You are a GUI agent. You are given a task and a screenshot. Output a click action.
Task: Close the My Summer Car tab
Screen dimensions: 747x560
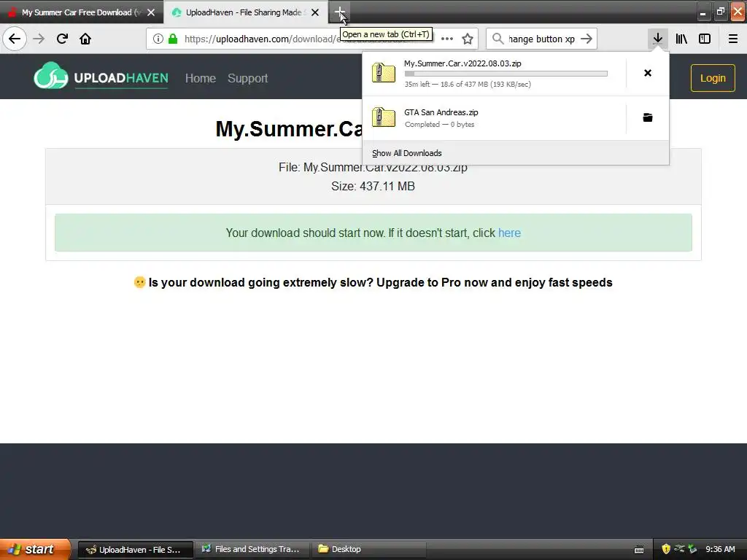(x=151, y=12)
